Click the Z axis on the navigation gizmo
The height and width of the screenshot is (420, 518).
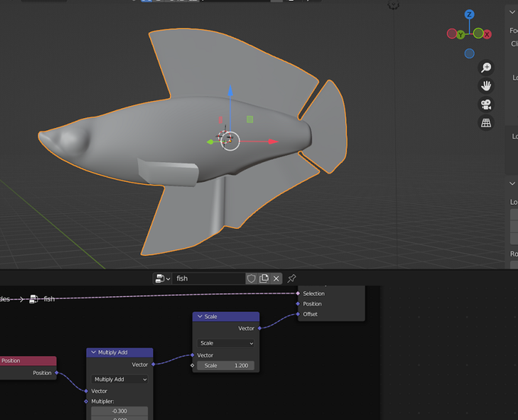469,14
